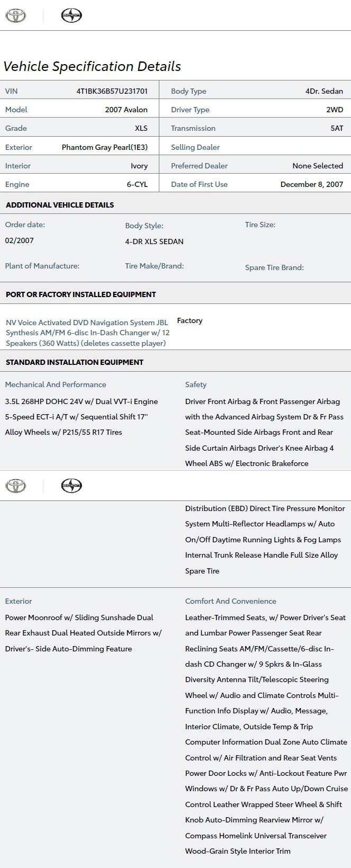Screen dimensions: 351x868
Task: Click the '6-CYL' engine value
Action: (x=137, y=184)
